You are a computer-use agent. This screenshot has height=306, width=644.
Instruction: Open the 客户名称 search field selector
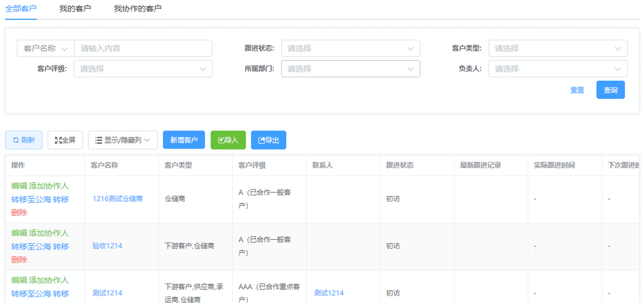coord(46,48)
